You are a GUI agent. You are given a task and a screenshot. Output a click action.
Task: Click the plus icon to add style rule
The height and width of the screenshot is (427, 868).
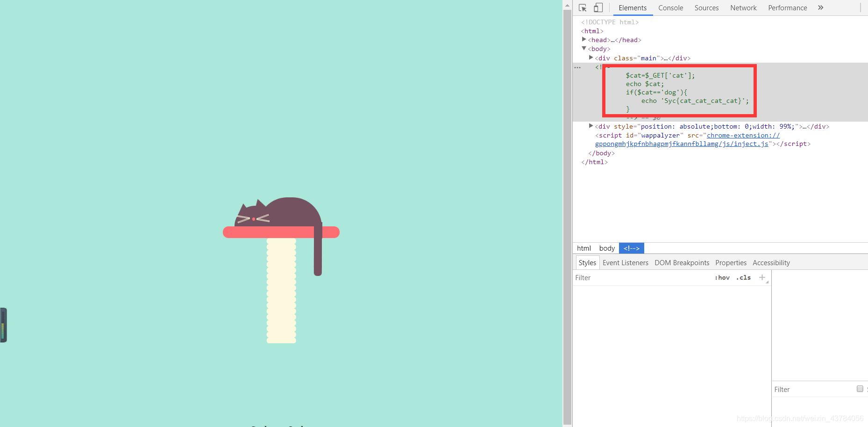pos(762,277)
